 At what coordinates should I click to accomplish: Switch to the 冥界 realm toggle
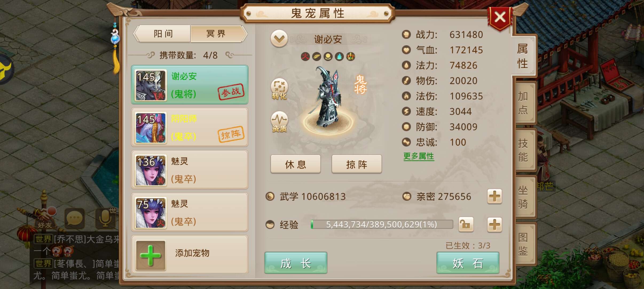click(216, 34)
